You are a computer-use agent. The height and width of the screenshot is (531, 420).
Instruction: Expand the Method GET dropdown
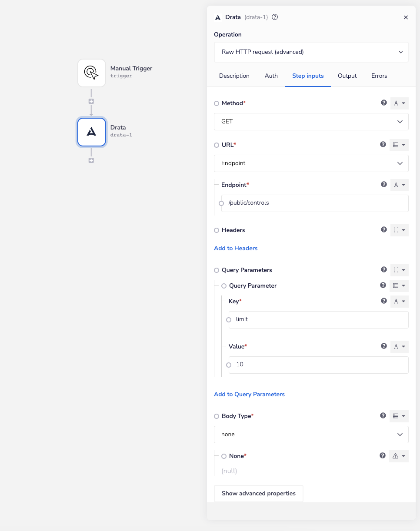[311, 122]
